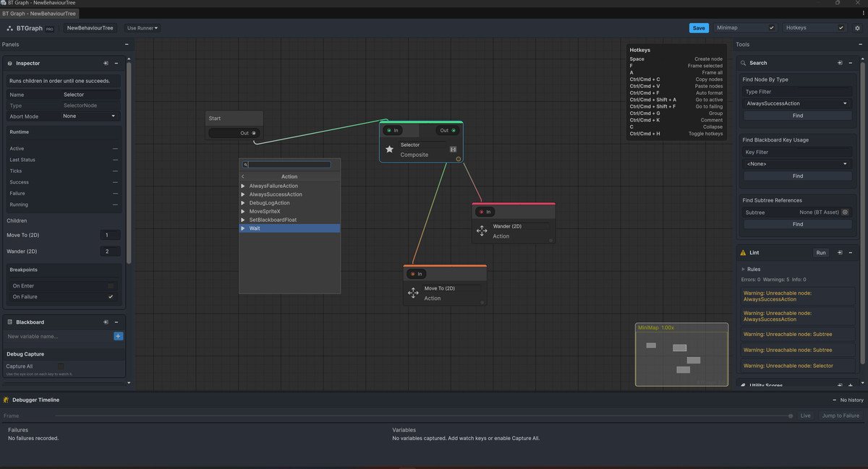Click the Live button in the timeline
Screen dimensions: 868x469
click(x=805, y=416)
